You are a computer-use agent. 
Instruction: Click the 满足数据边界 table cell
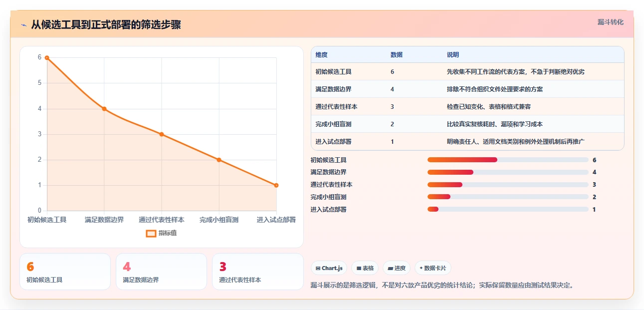[334, 89]
